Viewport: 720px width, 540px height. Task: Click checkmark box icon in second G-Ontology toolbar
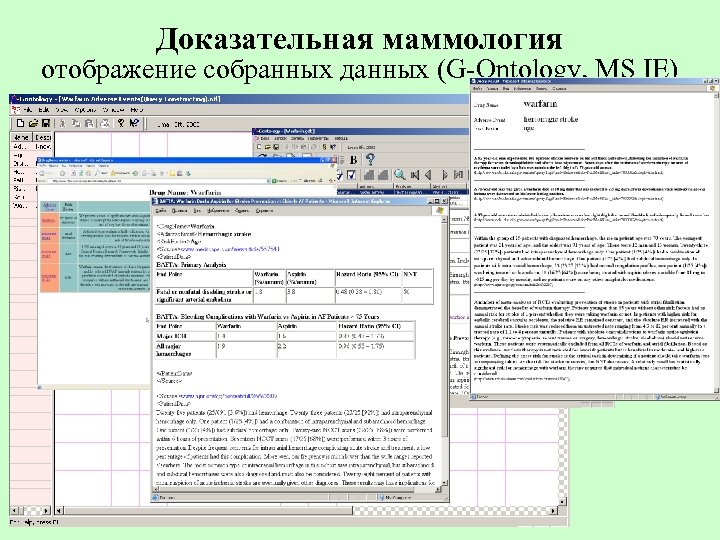pos(352,175)
